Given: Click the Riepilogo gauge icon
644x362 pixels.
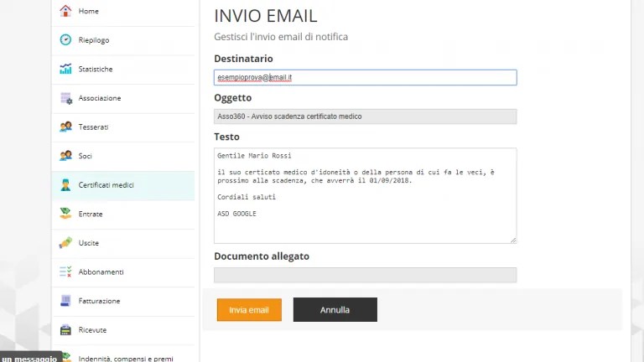Looking at the screenshot, I should 65,40.
